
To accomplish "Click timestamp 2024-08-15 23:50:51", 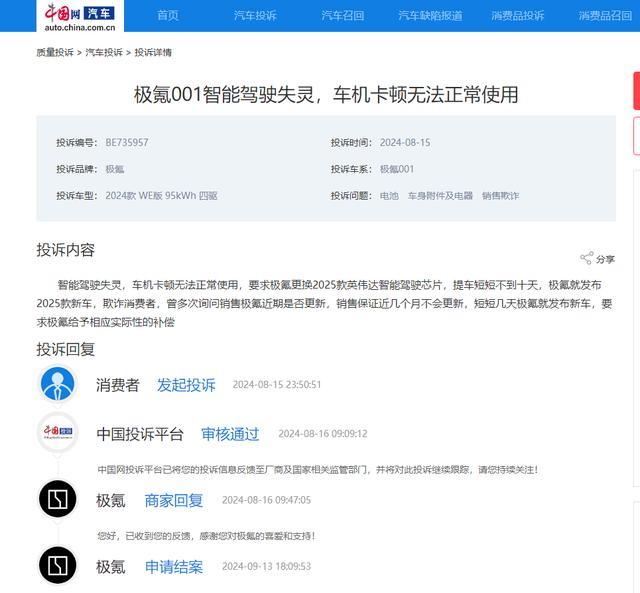I will pyautogui.click(x=277, y=384).
